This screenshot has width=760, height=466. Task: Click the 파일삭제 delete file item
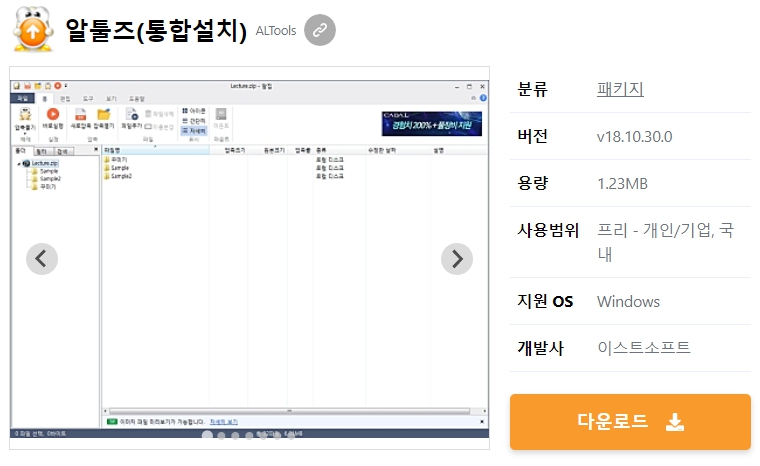pyautogui.click(x=159, y=114)
